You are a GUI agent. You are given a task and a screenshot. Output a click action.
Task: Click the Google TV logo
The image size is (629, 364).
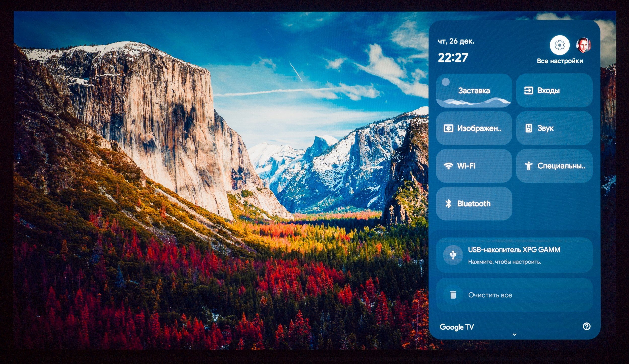pos(457,327)
